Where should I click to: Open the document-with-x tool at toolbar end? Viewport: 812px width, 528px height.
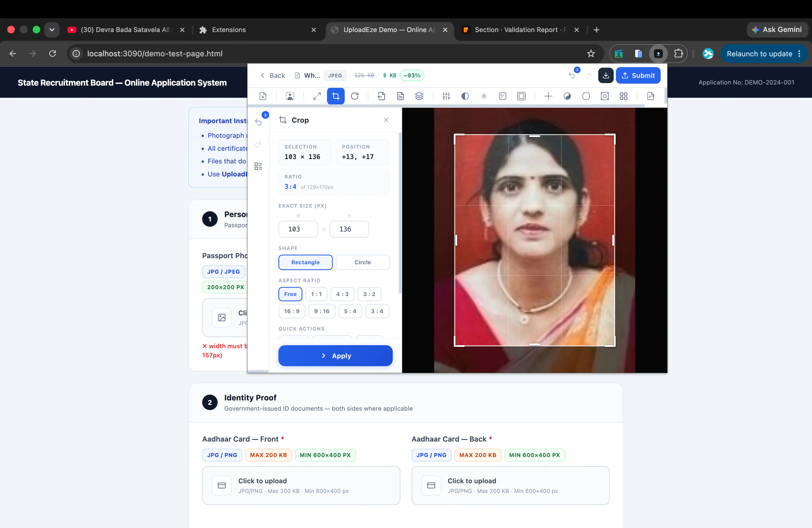point(651,96)
